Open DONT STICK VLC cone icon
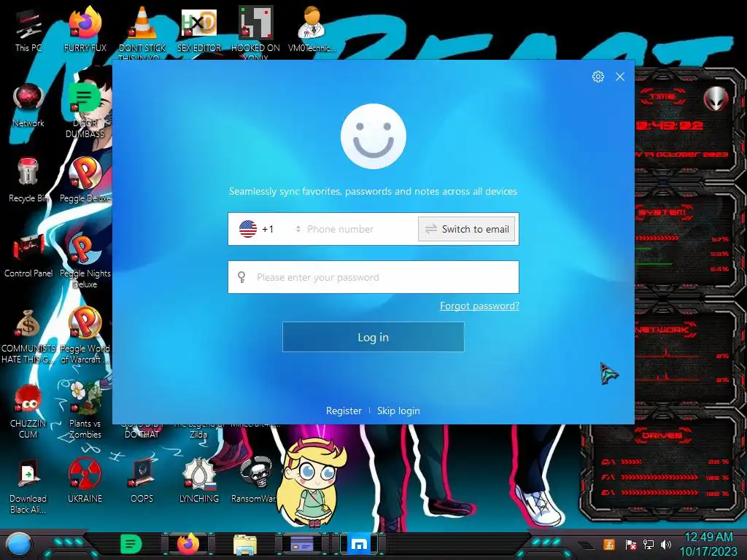This screenshot has width=747, height=560. click(x=142, y=32)
